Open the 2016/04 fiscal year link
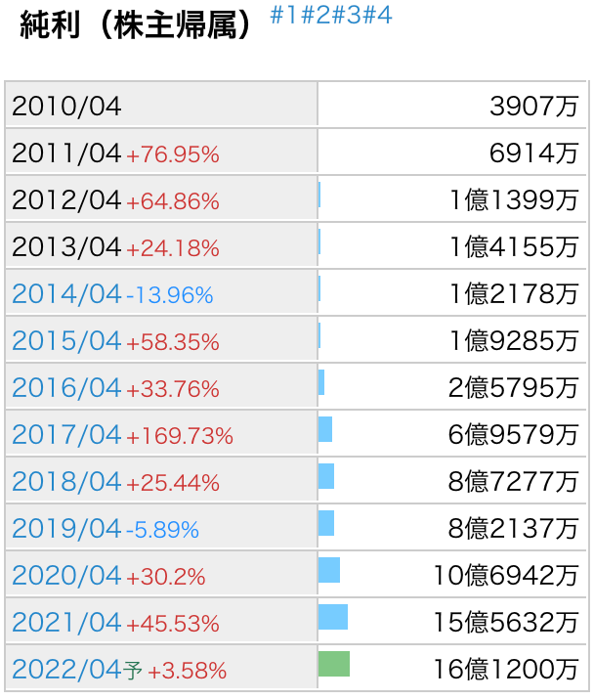The image size is (594, 700). 66,388
